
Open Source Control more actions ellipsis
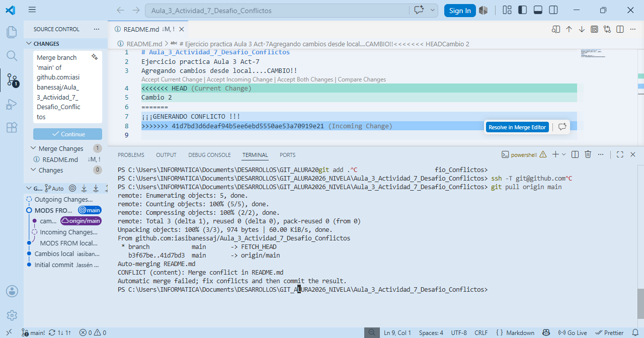click(97, 29)
